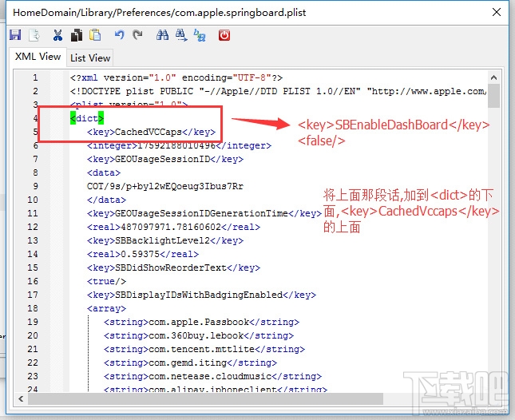Click the com.tencent.mttlite string line
The width and height of the screenshot is (515, 420).
click(204, 349)
